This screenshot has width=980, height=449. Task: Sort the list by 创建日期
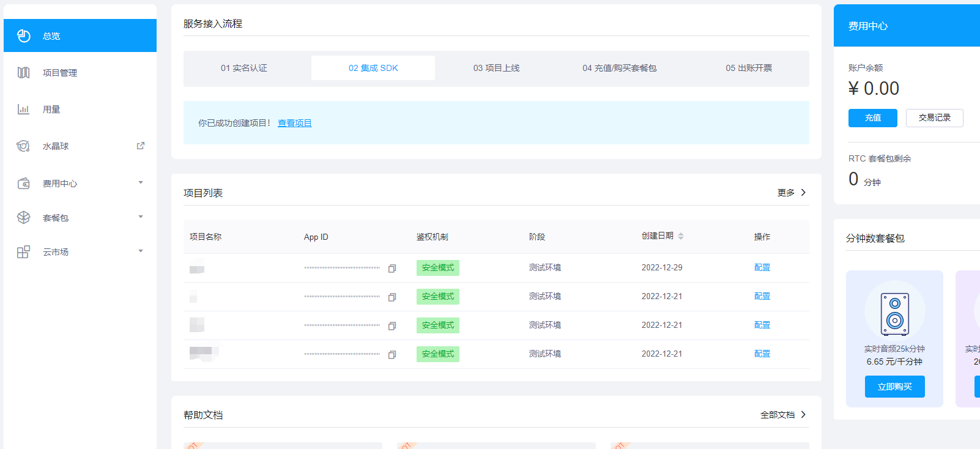tap(681, 236)
